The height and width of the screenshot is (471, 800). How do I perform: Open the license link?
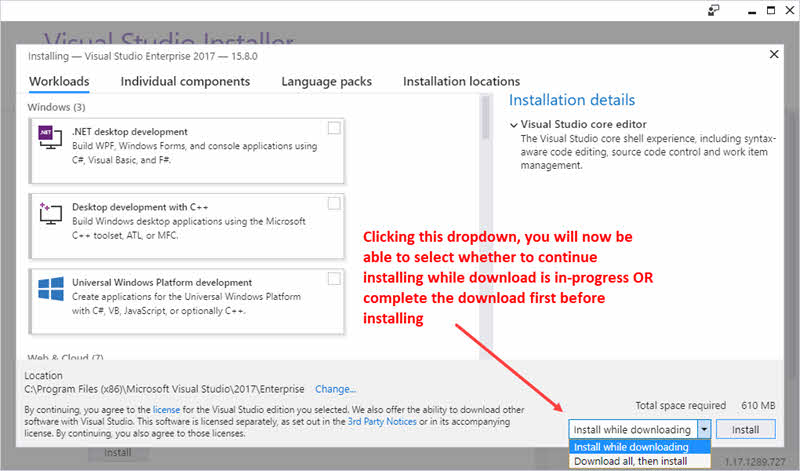pyautogui.click(x=166, y=410)
